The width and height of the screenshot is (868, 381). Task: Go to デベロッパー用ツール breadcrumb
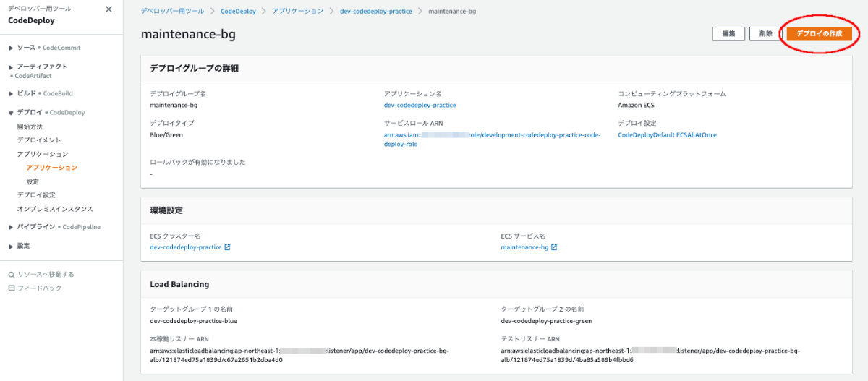pyautogui.click(x=173, y=12)
